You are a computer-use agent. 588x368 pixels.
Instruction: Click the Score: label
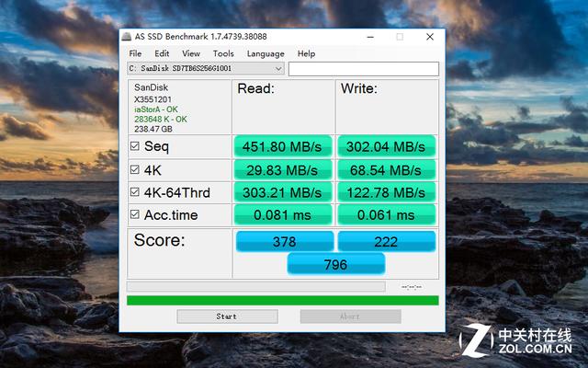pyautogui.click(x=159, y=240)
